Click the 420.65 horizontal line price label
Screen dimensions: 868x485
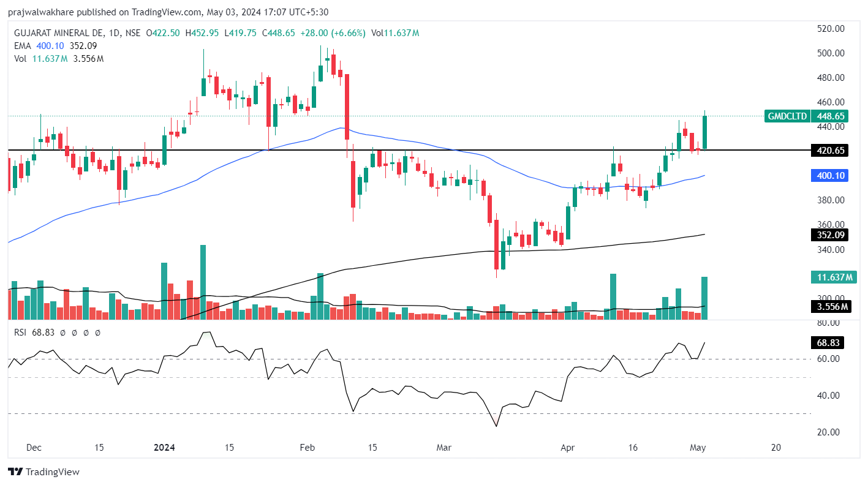830,150
